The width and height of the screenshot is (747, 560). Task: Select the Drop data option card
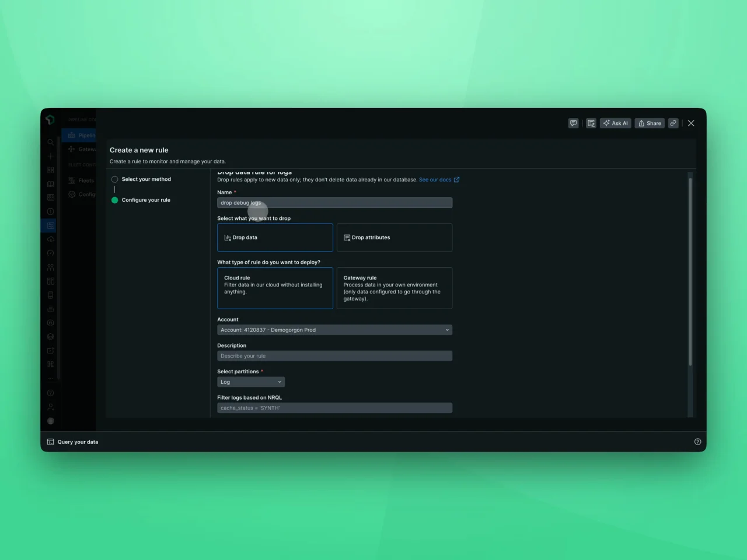(x=275, y=237)
